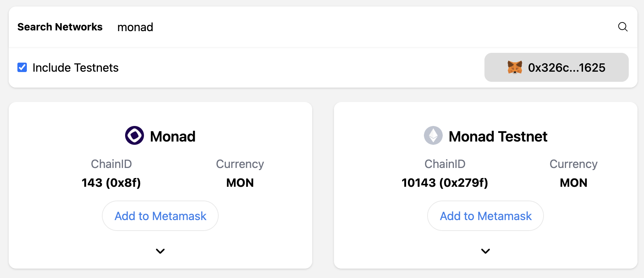The image size is (644, 278).
Task: Click the Monad purple logo icon
Action: pyautogui.click(x=135, y=135)
